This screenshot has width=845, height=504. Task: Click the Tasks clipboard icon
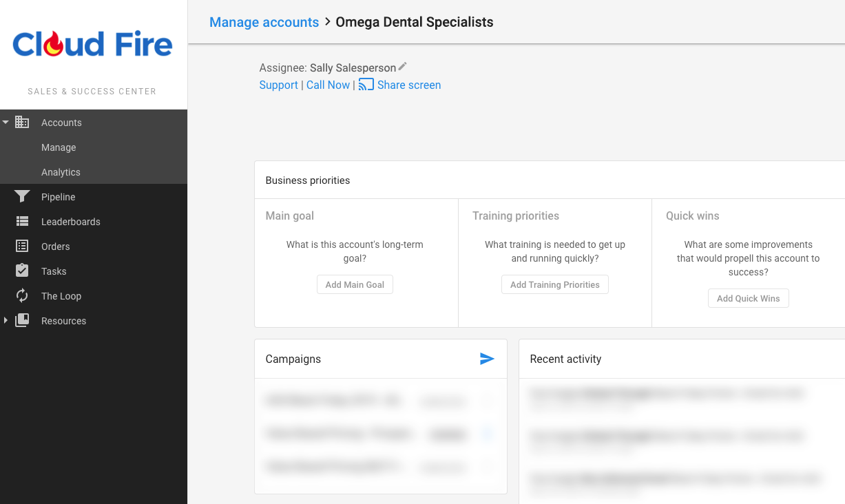[22, 271]
